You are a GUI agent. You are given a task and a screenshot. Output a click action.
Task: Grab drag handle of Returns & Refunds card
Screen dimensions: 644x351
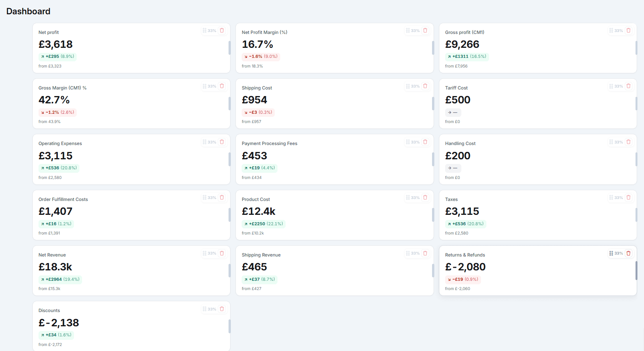[611, 253]
